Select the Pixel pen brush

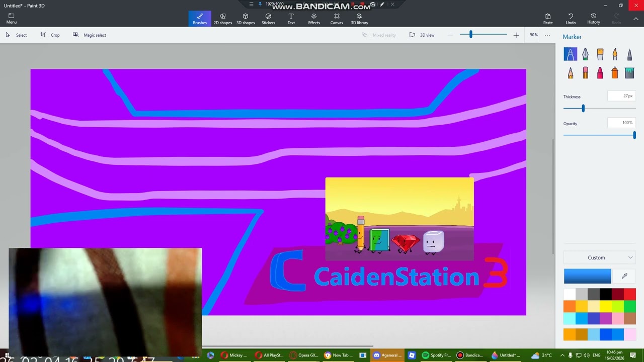pos(629,54)
